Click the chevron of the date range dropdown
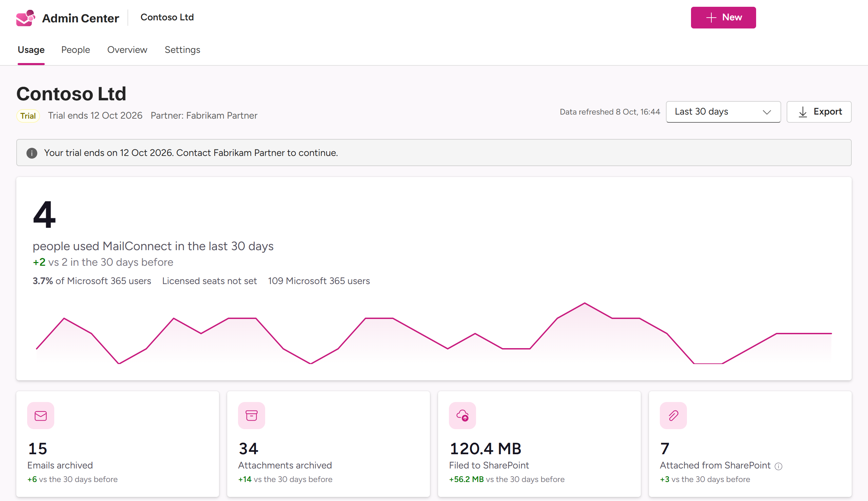The width and height of the screenshot is (868, 501). point(767,112)
